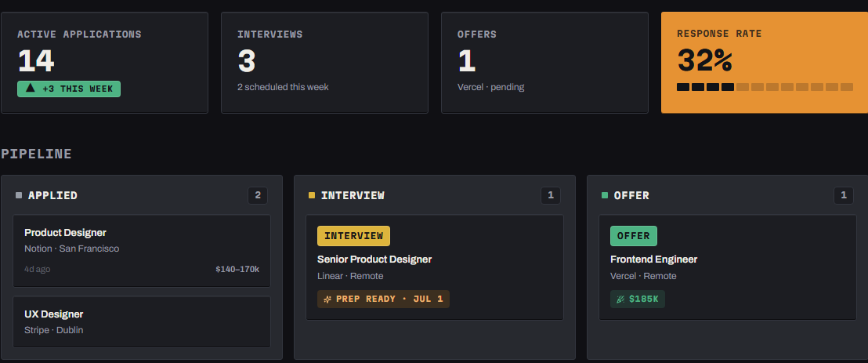This screenshot has width=868, height=363.
Task: Click the Offer column count badge 1
Action: (844, 195)
